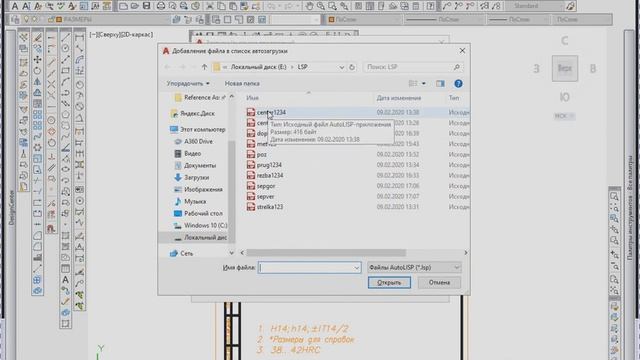Click 'Новая папка' to create folder
The width and height of the screenshot is (640, 360).
242,83
